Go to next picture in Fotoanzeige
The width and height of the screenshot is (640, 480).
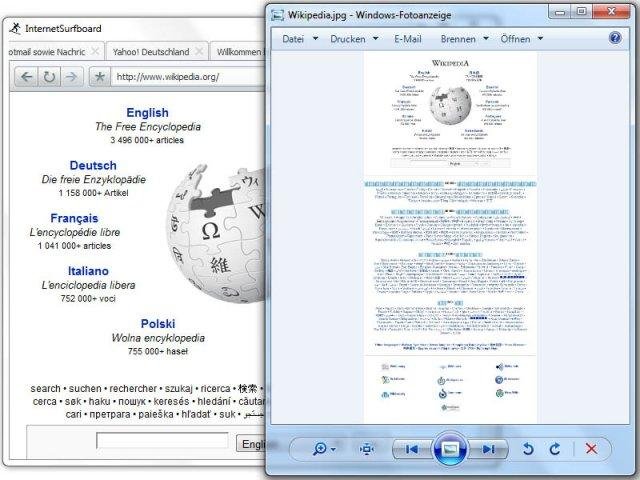(488, 449)
